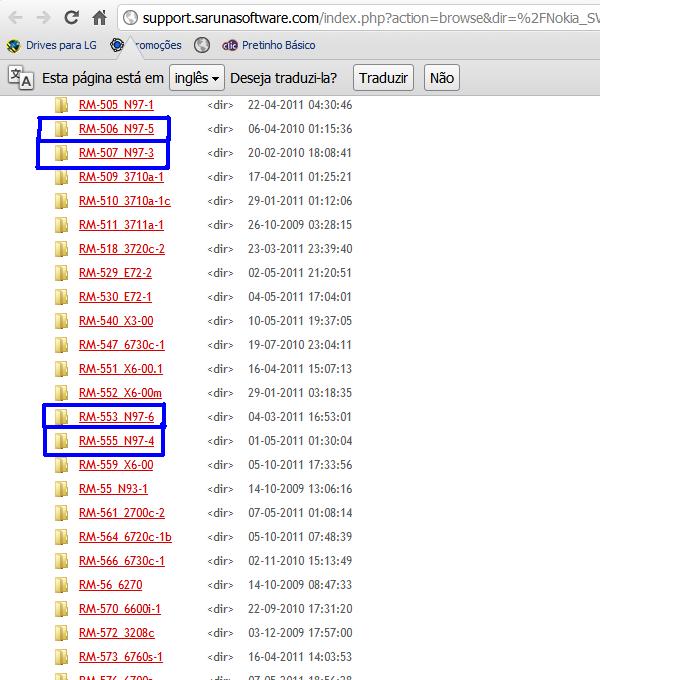Click the browser back arrow

tap(16, 17)
